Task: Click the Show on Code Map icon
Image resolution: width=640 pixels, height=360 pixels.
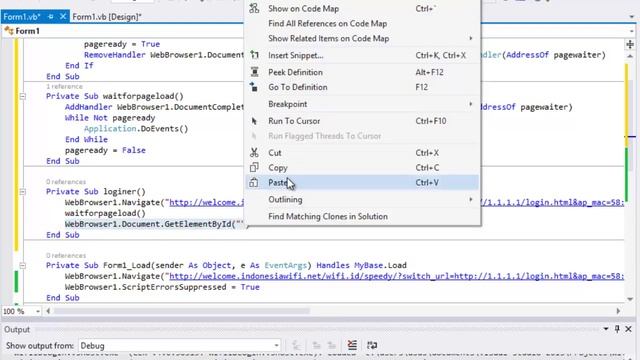Action: point(254,8)
